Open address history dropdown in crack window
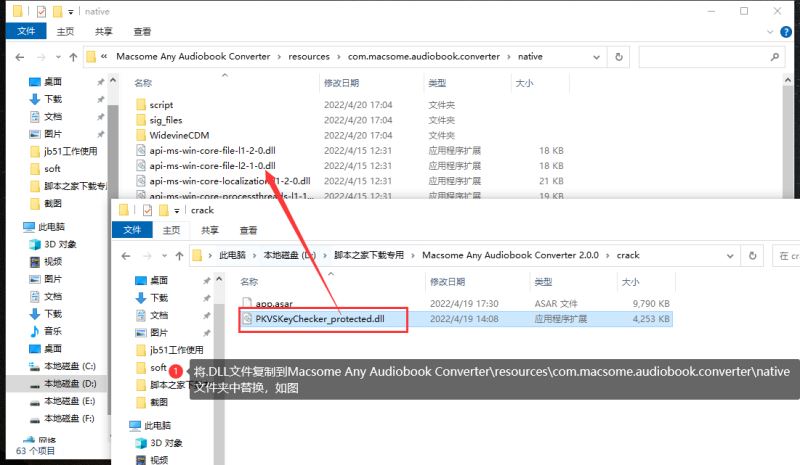This screenshot has width=800, height=465. [730, 256]
